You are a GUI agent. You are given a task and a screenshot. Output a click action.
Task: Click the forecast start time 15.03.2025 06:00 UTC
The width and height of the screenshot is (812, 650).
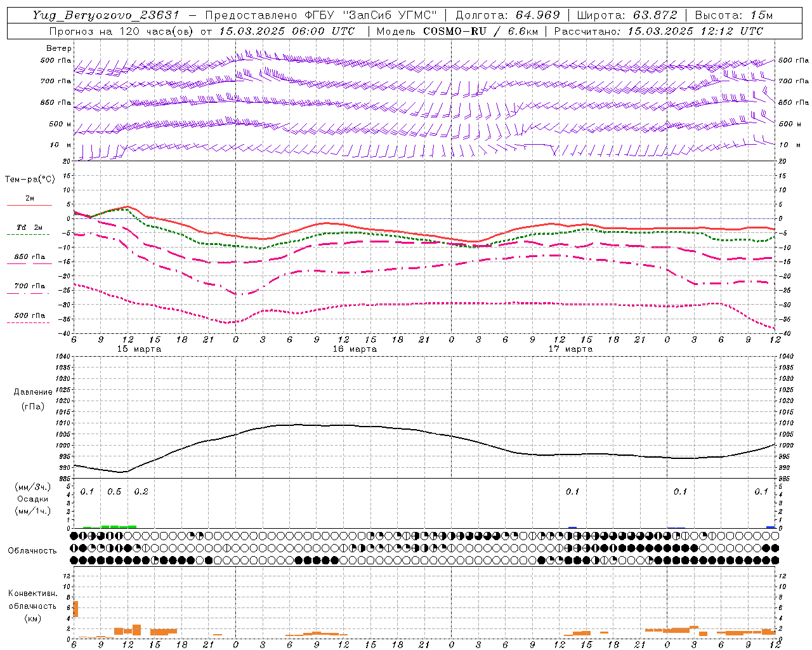287,31
